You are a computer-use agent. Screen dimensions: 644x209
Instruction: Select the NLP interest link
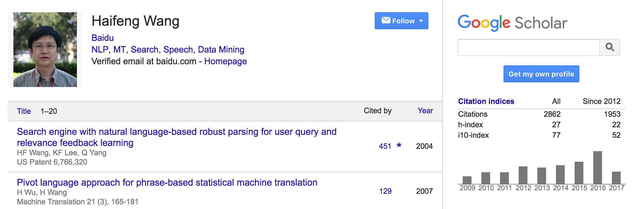(x=100, y=50)
